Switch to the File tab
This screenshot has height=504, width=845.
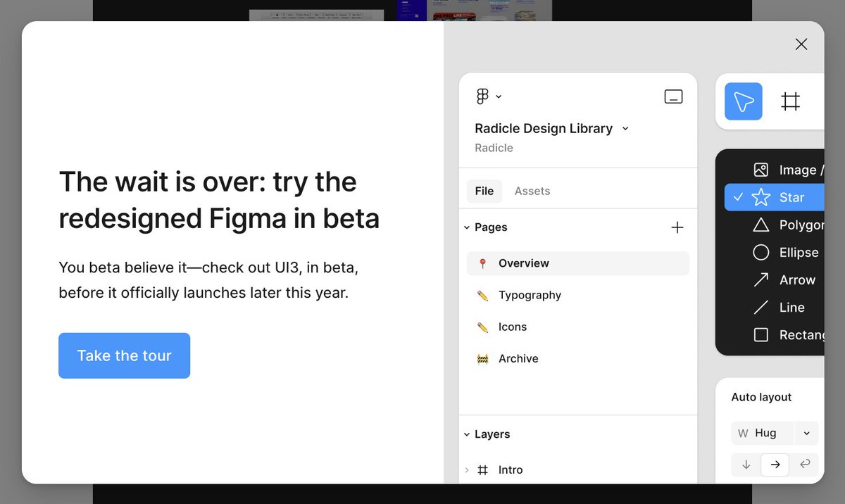pos(484,191)
